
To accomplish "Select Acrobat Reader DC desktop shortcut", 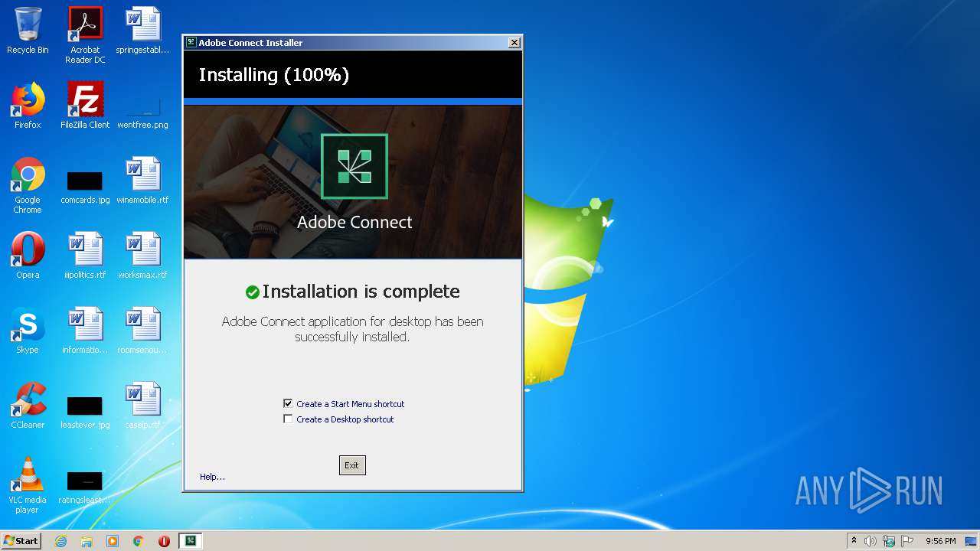I will [85, 35].
